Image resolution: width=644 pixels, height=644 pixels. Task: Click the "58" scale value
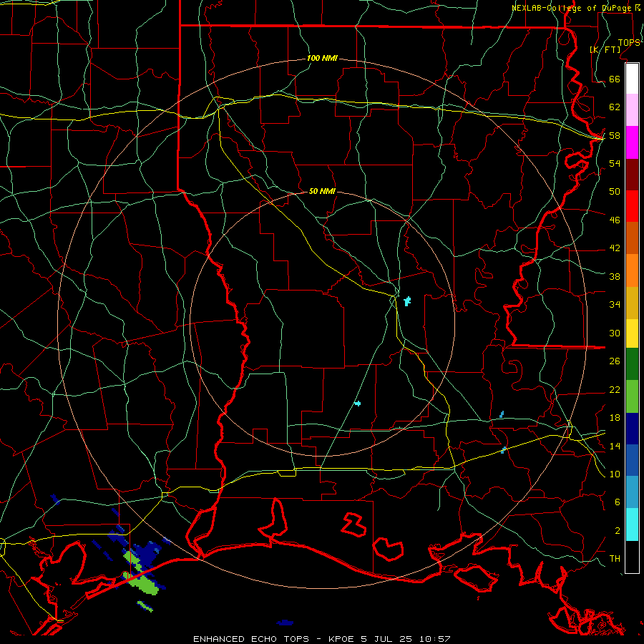point(615,135)
